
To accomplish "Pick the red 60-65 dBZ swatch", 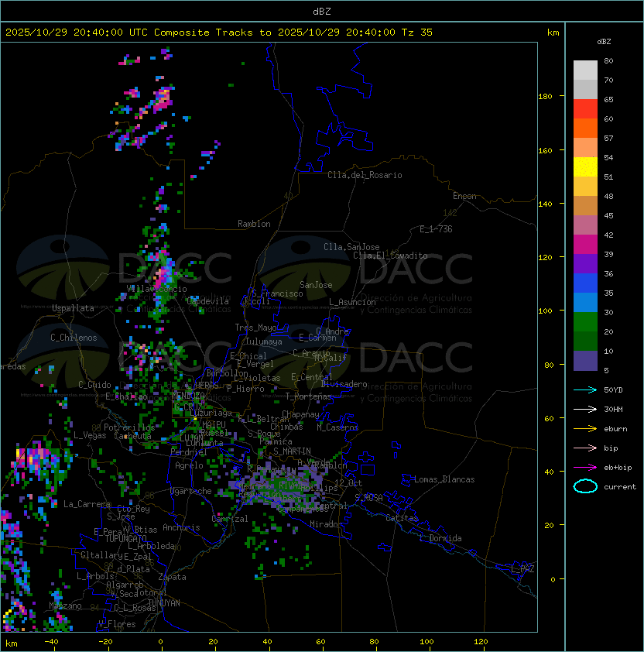I will click(x=585, y=109).
